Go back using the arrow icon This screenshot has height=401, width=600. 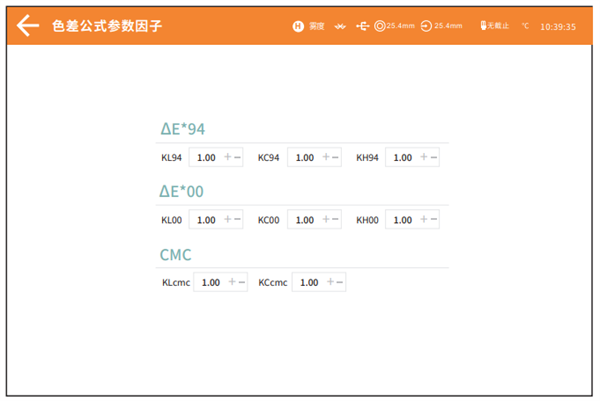(28, 26)
